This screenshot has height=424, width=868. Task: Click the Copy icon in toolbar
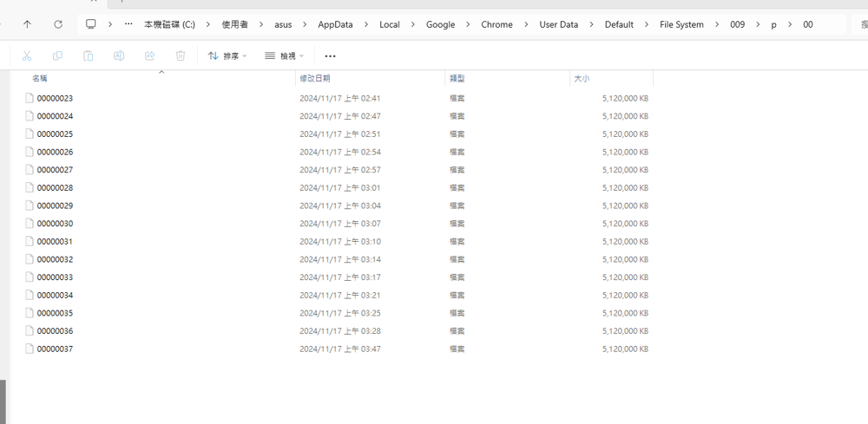coord(57,55)
